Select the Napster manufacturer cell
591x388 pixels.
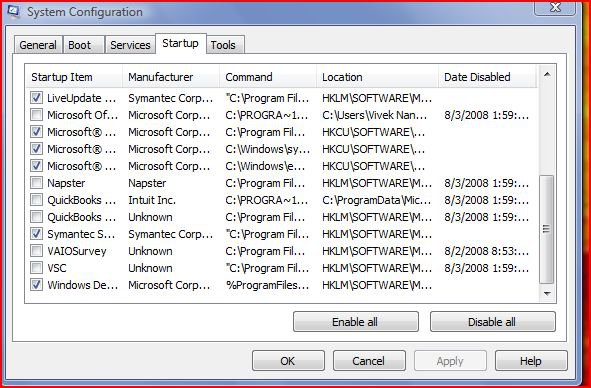[147, 183]
